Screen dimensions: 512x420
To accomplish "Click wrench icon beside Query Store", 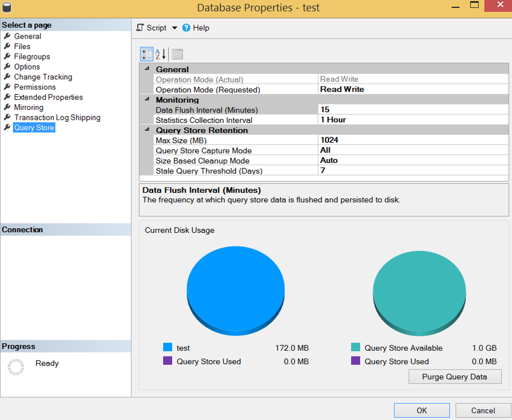I will 7,127.
